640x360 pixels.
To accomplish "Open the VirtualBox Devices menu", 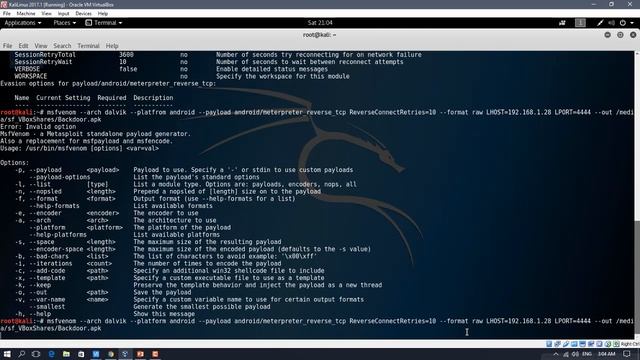I will (x=83, y=13).
